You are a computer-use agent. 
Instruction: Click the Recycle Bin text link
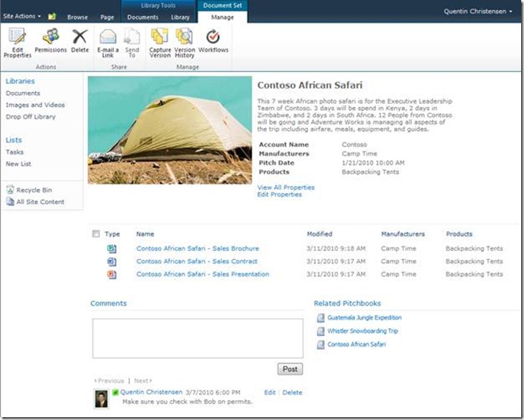[x=34, y=190]
